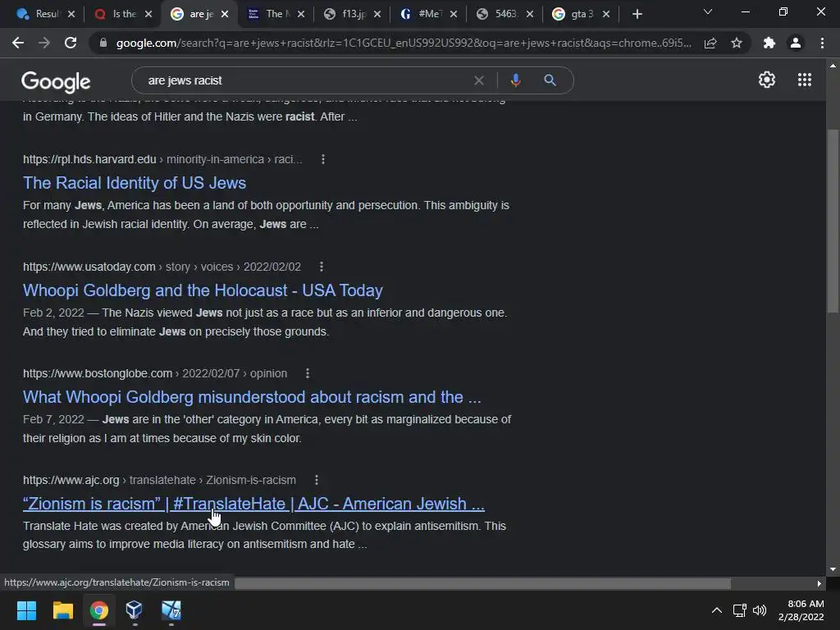Click the horizontal scrollbar thumb
The height and width of the screenshot is (630, 840).
tap(482, 583)
